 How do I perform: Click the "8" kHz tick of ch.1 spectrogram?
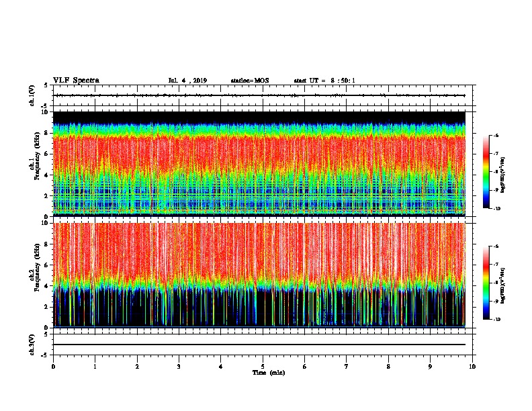46,133
